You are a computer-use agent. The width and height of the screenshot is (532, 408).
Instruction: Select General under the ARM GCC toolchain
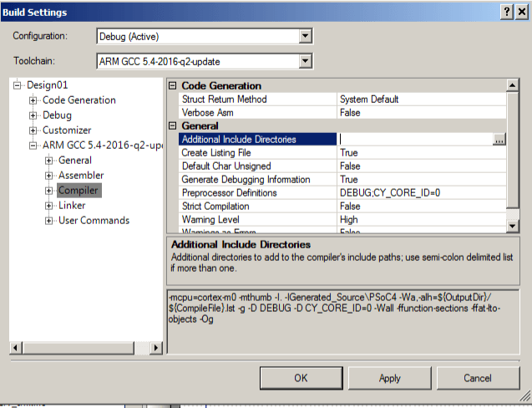pyautogui.click(x=75, y=161)
